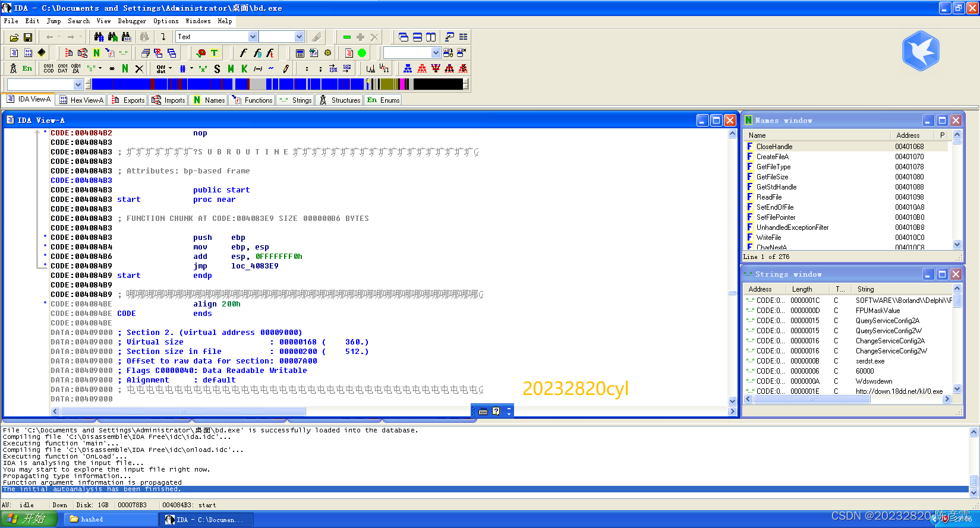Viewport: 980px width, 528px height.
Task: Click the loc_4083E9 jump target
Action: tap(255, 266)
